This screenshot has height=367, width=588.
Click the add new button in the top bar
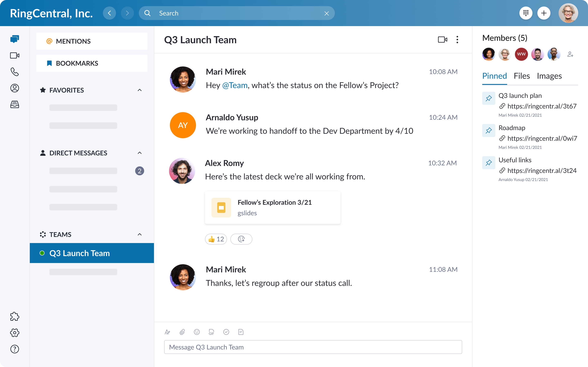[x=543, y=13]
